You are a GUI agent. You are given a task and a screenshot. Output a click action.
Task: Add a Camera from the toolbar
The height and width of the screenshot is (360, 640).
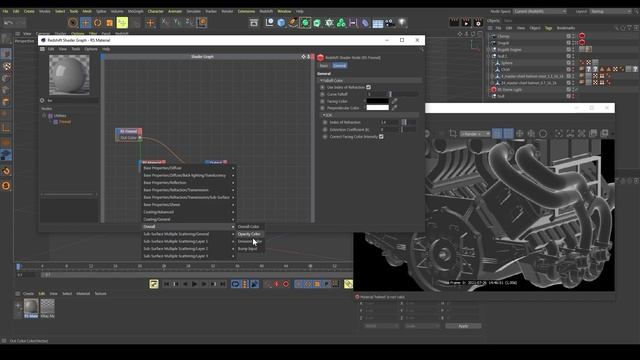click(x=390, y=23)
